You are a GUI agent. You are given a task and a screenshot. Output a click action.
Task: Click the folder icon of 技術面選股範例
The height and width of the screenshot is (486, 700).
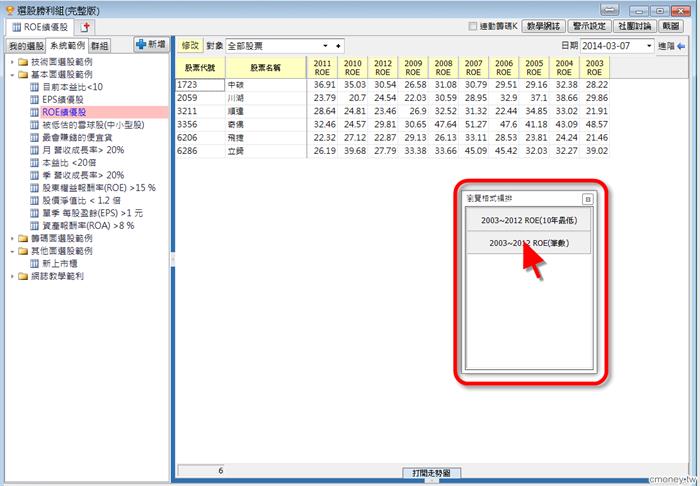pos(21,63)
